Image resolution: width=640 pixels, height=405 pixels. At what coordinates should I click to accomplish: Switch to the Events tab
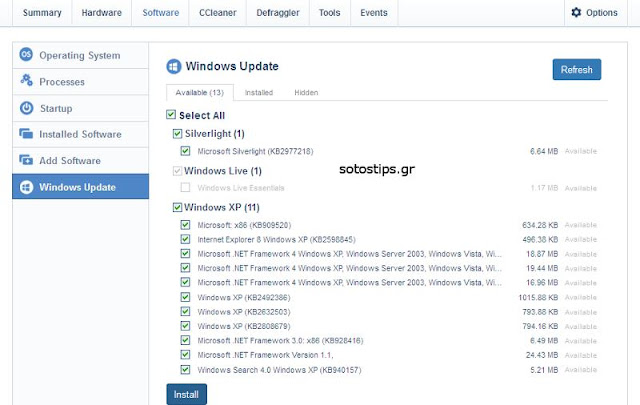click(374, 13)
